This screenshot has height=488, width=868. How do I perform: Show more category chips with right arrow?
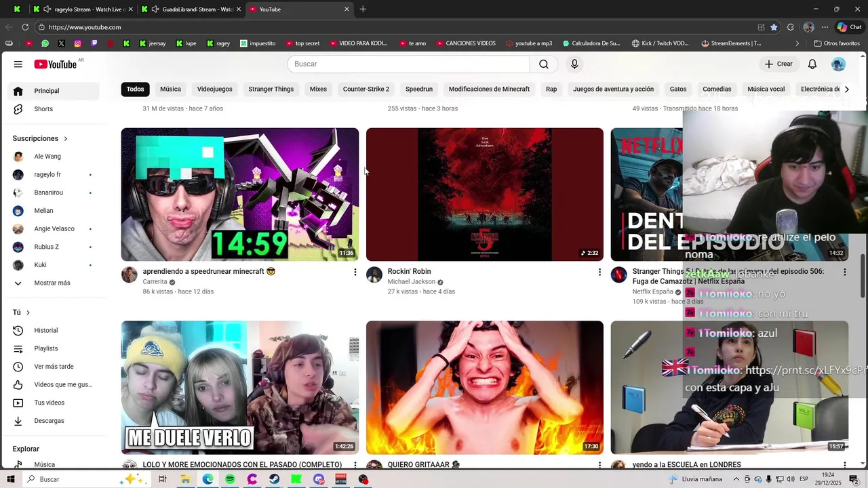[846, 89]
